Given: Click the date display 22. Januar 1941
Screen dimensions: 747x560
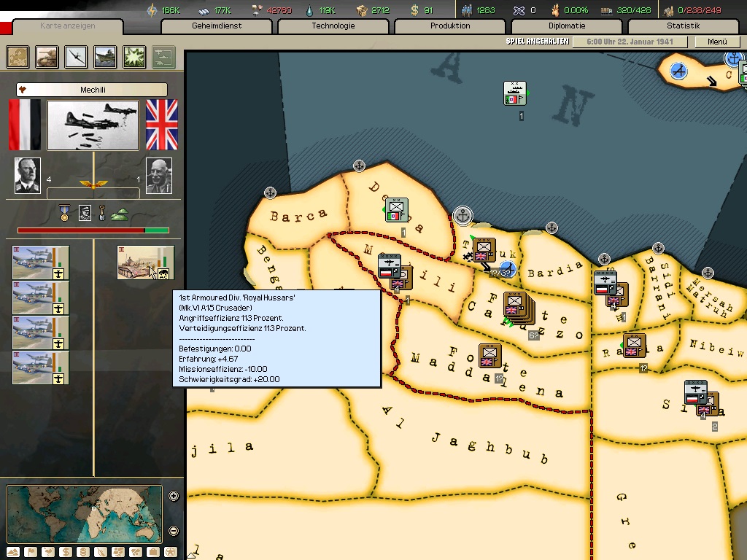Looking at the screenshot, I should coord(629,42).
